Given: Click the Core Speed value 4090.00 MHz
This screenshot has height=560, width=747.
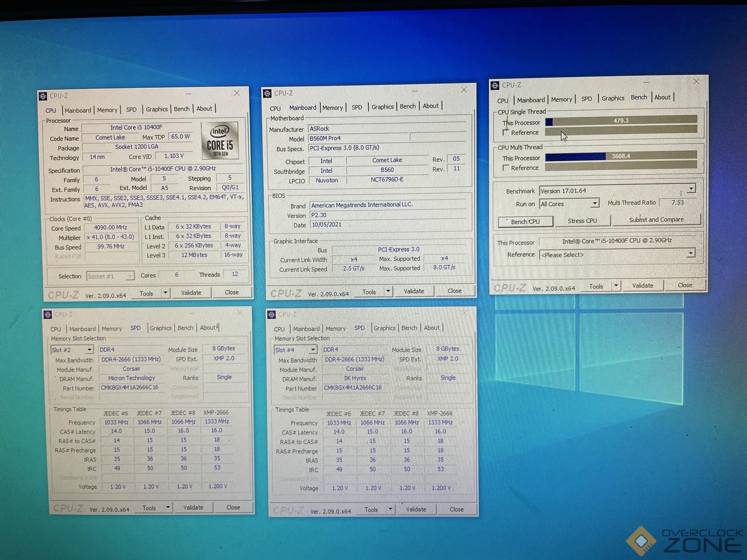Looking at the screenshot, I should point(111,227).
